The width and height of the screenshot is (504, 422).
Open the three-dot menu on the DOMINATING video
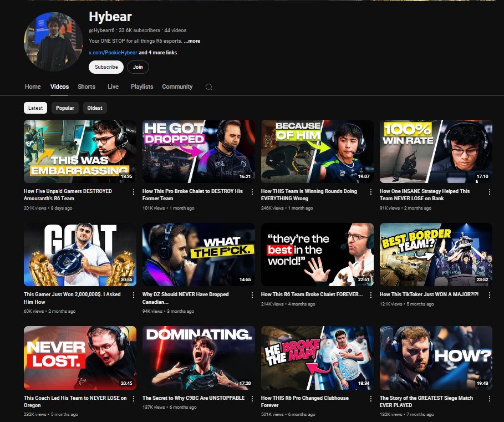click(x=251, y=399)
